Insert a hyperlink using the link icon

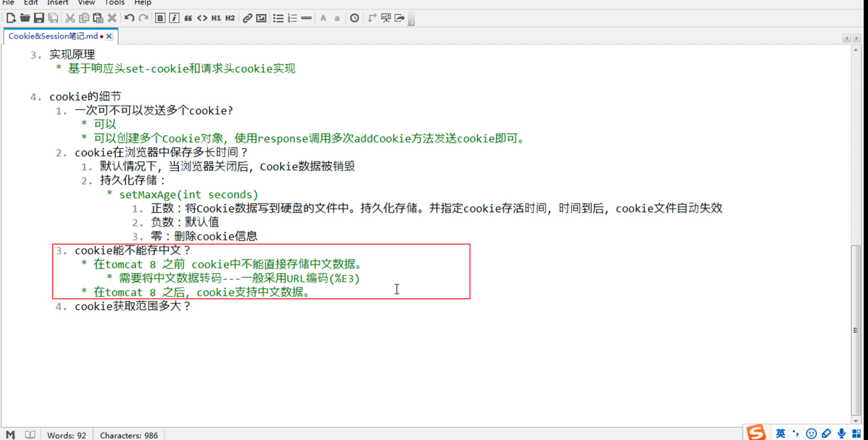tap(247, 18)
